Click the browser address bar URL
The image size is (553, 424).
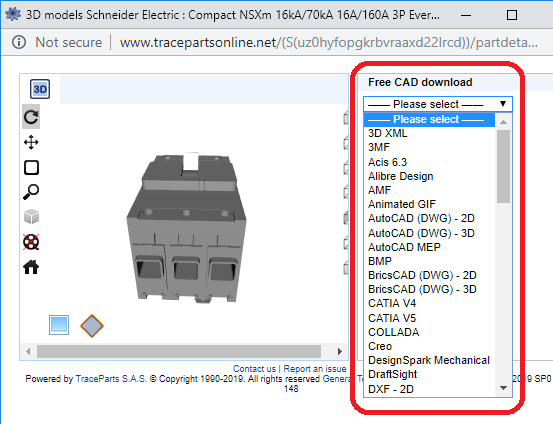[x=328, y=42]
